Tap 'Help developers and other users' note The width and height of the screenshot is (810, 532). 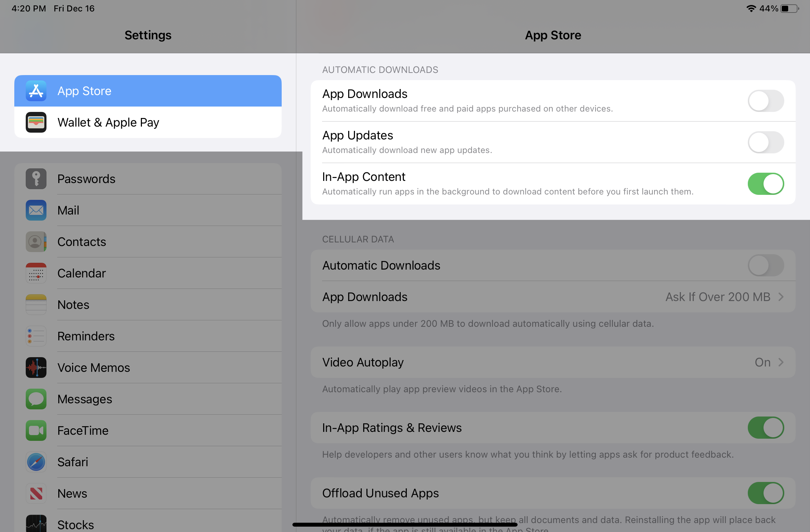point(528,454)
